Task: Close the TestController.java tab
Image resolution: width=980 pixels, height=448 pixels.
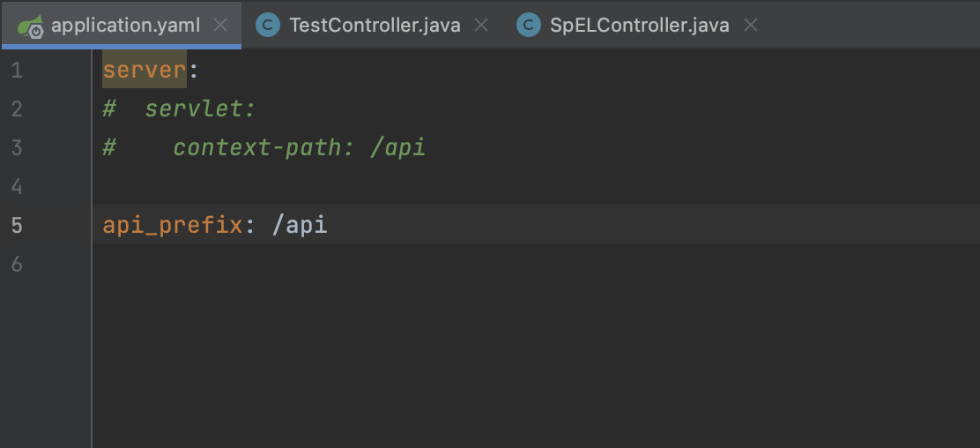Action: click(480, 25)
